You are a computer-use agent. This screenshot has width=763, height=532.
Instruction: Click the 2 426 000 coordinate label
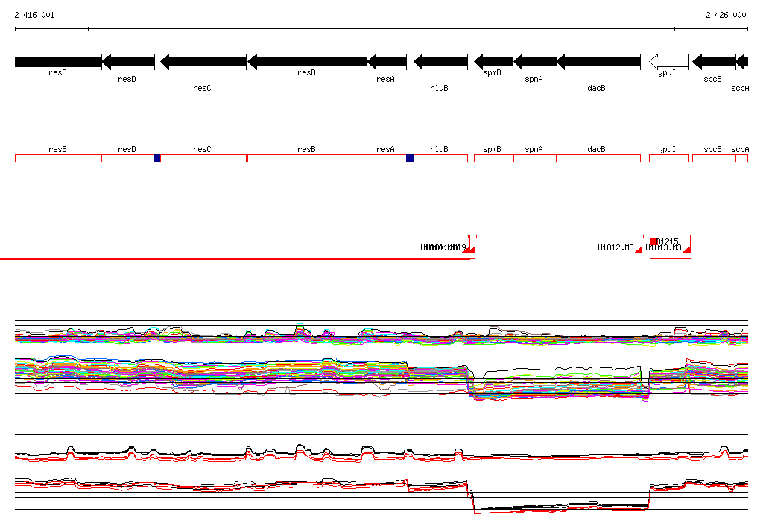tap(726, 15)
